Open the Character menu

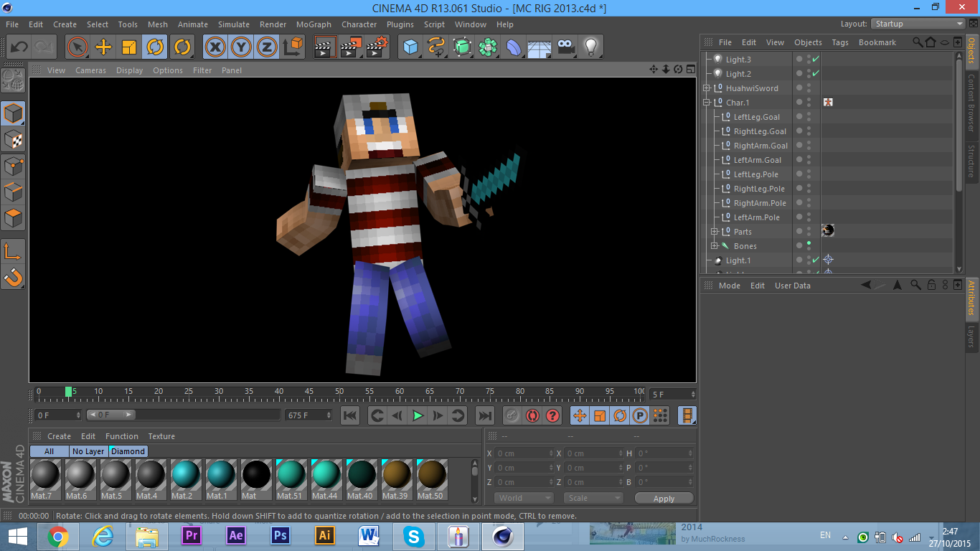click(x=359, y=24)
